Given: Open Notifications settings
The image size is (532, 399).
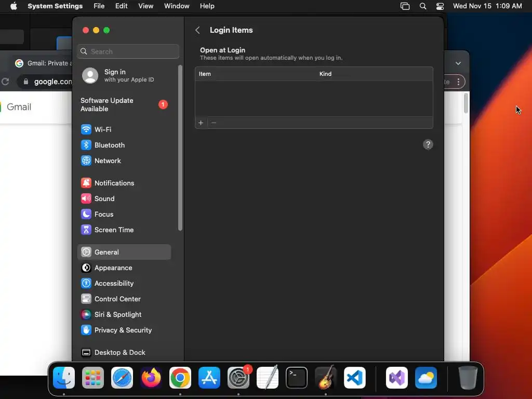Looking at the screenshot, I should coord(124,183).
